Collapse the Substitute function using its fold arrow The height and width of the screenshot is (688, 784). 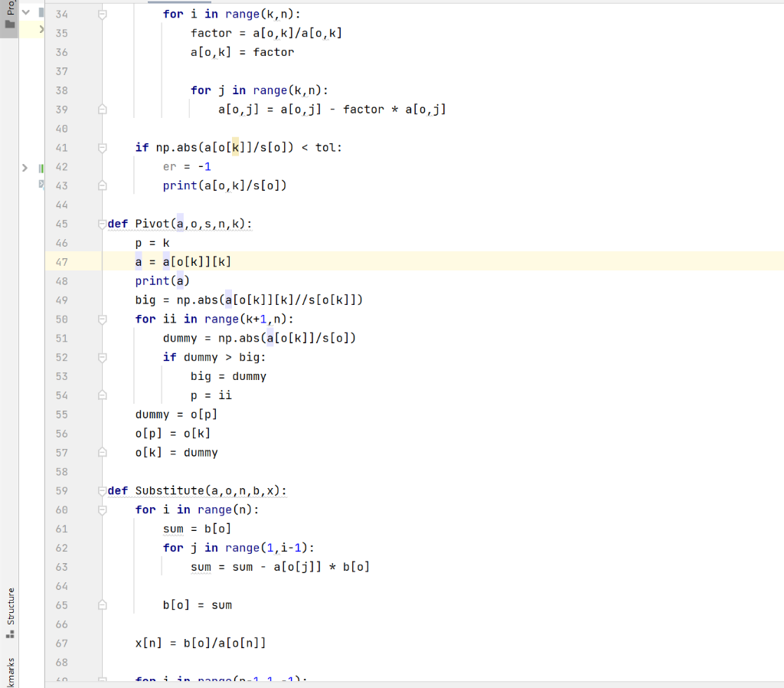pyautogui.click(x=102, y=490)
